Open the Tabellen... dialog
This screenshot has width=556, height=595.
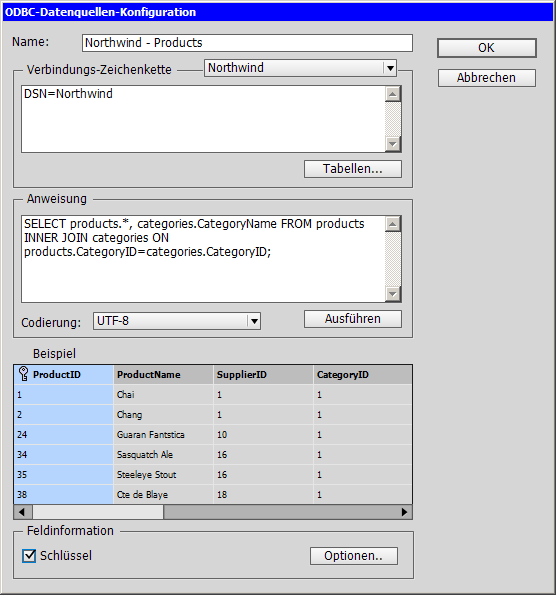pos(353,169)
